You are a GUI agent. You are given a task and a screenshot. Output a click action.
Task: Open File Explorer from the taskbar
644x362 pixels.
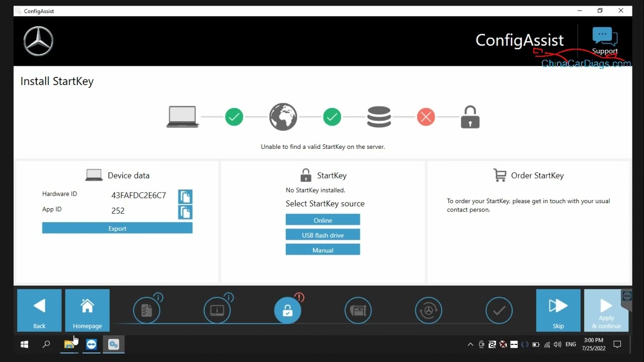click(x=69, y=344)
